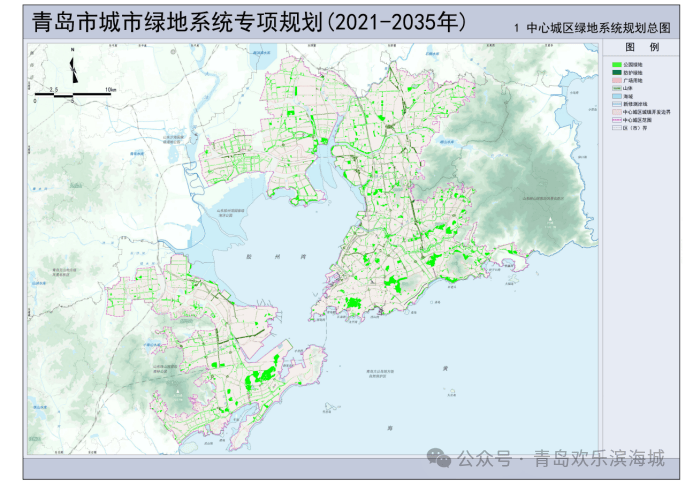Viewport: 686px width, 485px height.
Task: Select the dark green 防护绿地 legend swatch
Action: (x=617, y=73)
